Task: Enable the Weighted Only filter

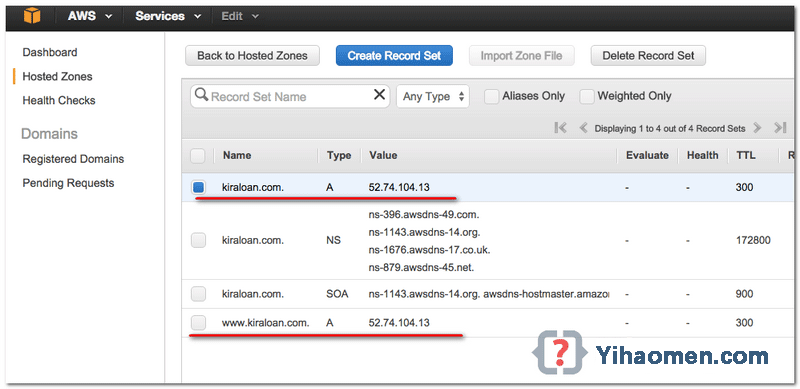Action: coord(587,96)
